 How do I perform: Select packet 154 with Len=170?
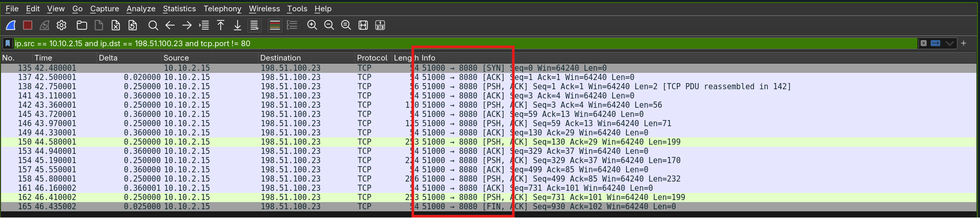[490, 161]
